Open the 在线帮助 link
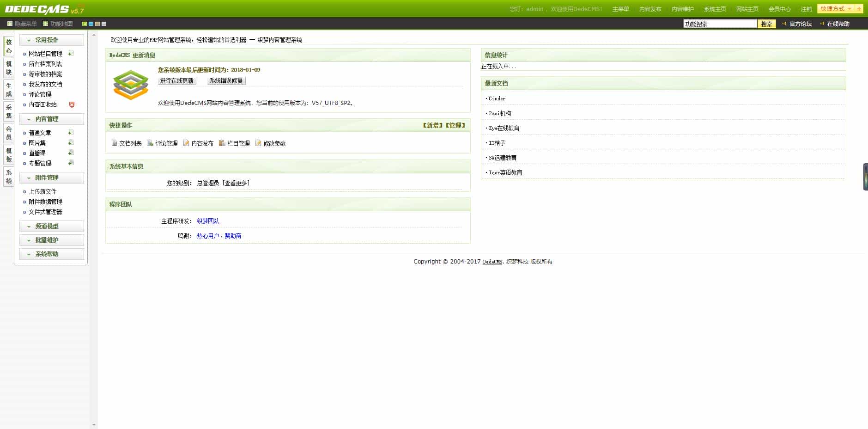 click(x=838, y=24)
